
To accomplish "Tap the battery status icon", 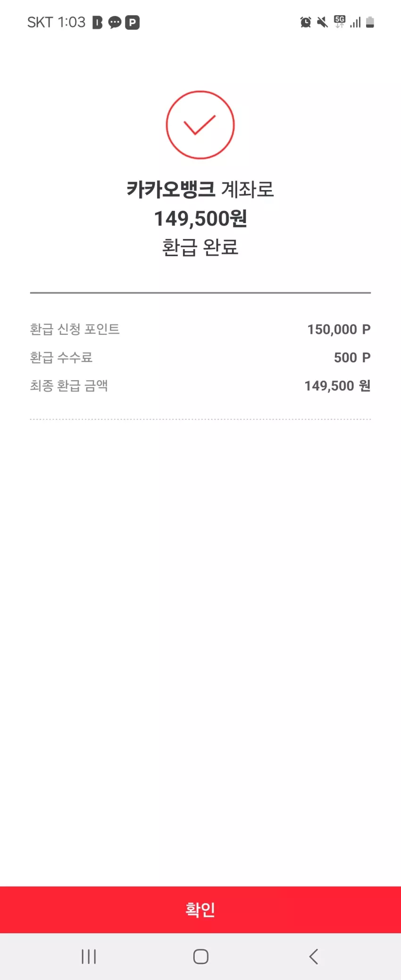I will coord(370,22).
